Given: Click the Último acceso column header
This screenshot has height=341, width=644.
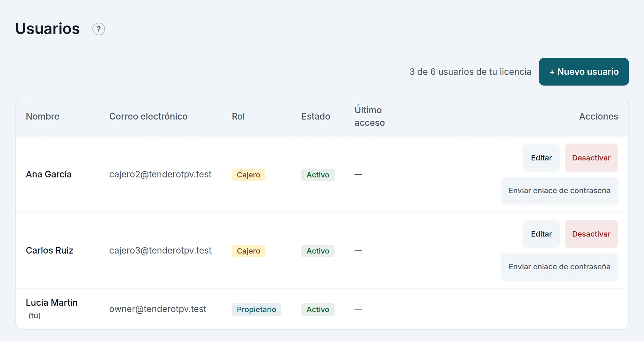Looking at the screenshot, I should (369, 116).
